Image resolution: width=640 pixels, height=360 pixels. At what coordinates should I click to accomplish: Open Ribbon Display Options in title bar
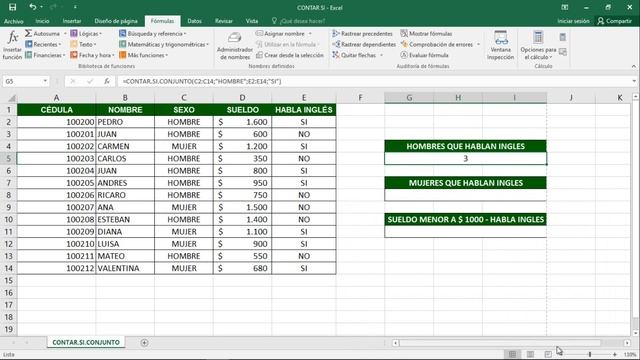[x=565, y=7]
